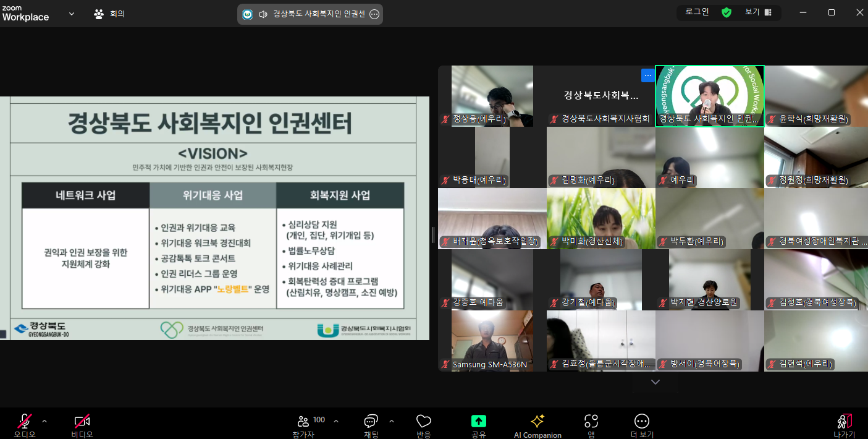Select 김명화(예우리) video tile
Screen dimensions: 868x439
pyautogui.click(x=601, y=157)
